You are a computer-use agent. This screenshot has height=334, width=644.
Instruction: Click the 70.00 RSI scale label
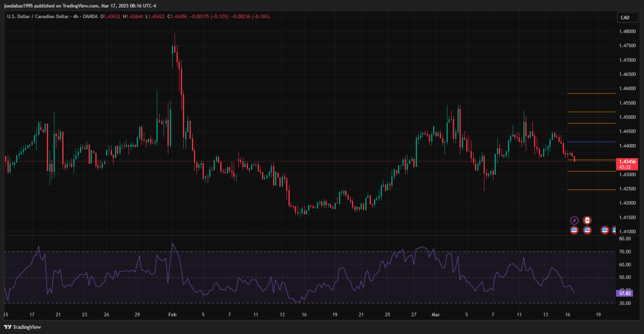[625, 252]
